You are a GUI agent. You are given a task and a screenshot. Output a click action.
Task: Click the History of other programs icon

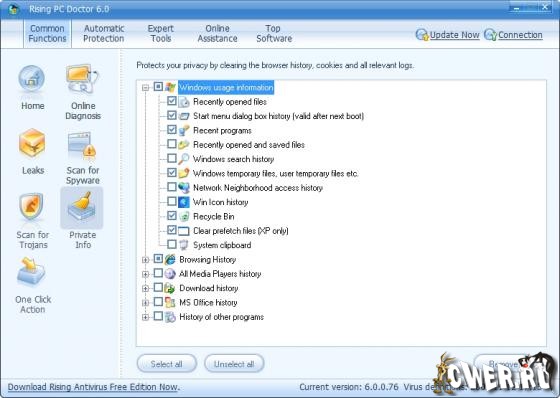coord(170,317)
